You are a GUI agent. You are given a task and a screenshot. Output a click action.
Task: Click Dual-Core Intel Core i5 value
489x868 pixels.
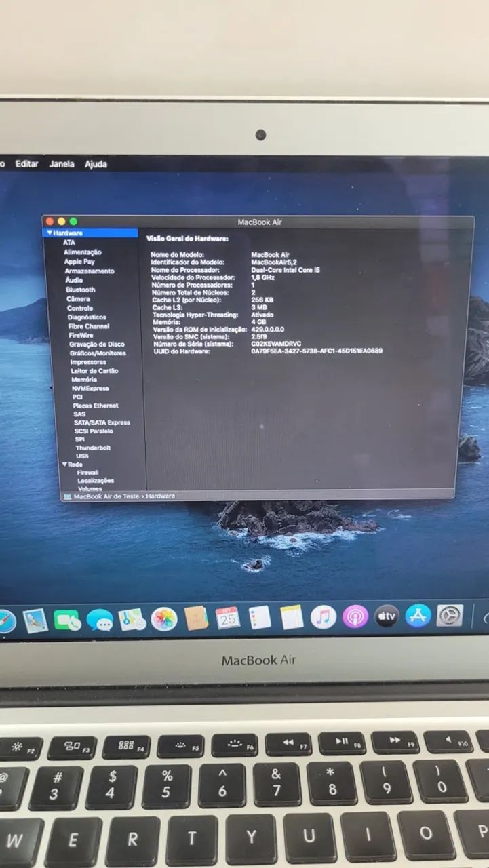286,270
